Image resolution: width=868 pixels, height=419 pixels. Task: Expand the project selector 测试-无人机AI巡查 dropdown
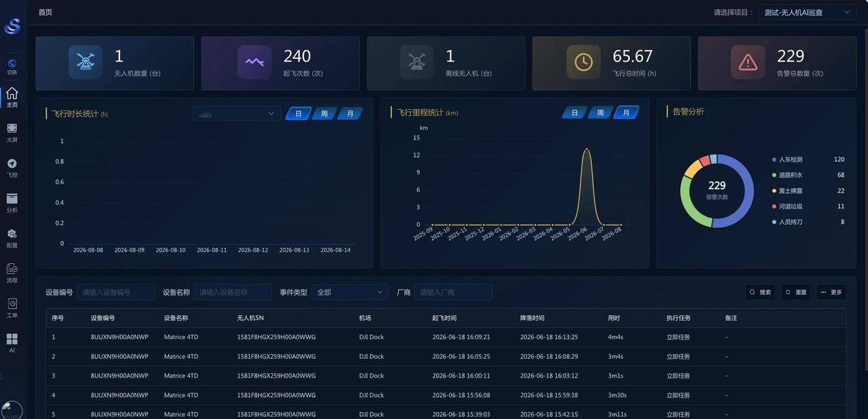(x=807, y=12)
